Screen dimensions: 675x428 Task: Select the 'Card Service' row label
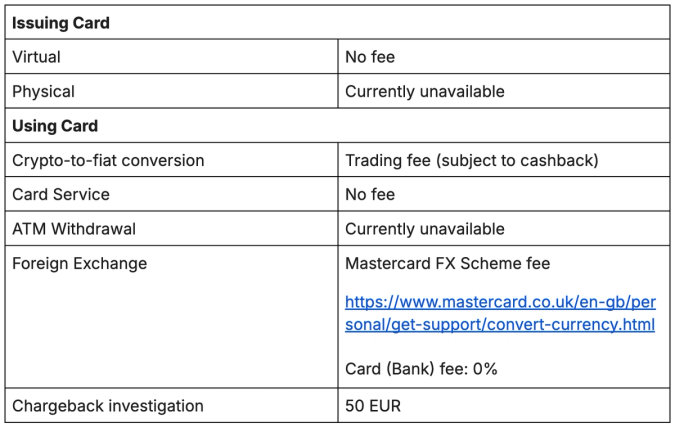pyautogui.click(x=61, y=195)
